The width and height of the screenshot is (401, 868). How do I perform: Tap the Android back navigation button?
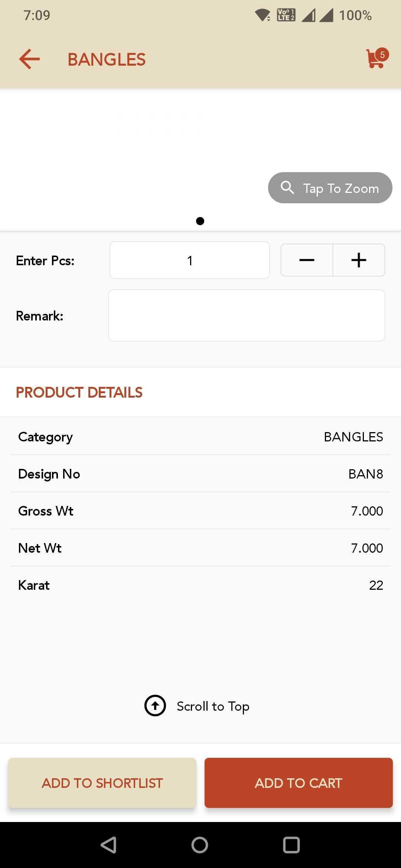(x=108, y=845)
